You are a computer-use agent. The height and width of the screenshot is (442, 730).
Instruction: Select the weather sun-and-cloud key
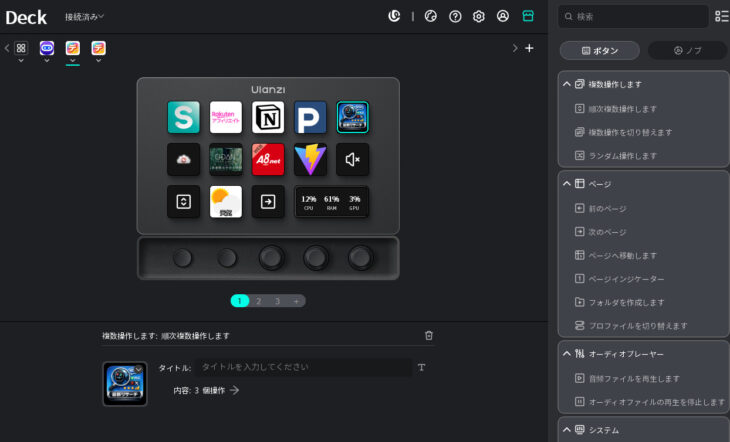pos(226,202)
